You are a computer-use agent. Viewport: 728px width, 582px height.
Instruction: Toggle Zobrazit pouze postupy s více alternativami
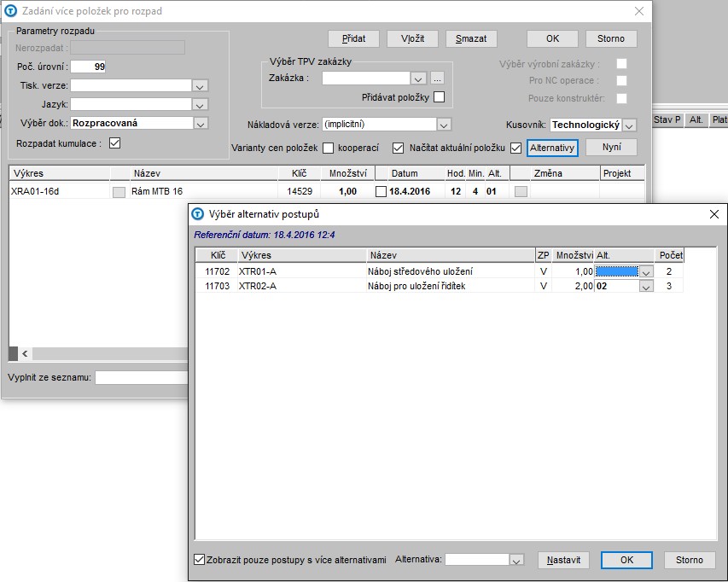[x=199, y=559]
